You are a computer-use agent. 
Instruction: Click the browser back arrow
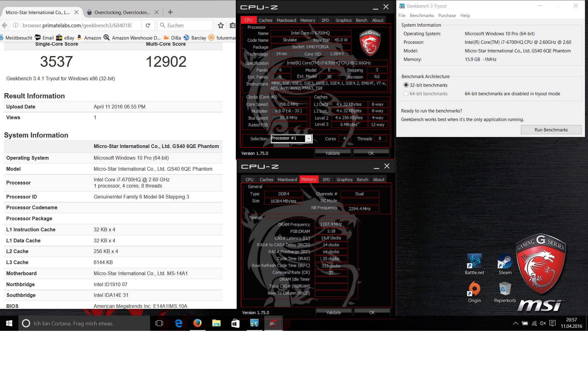(x=5, y=25)
